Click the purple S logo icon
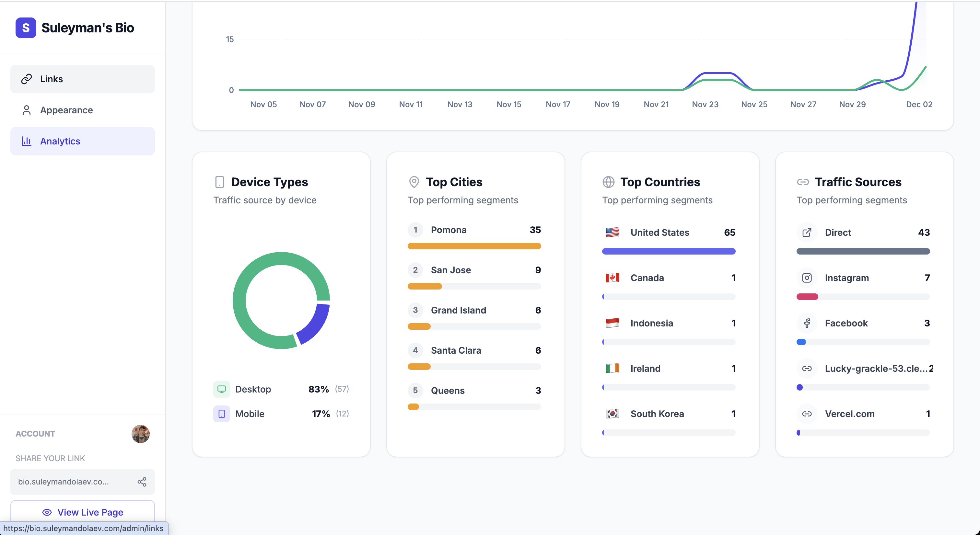This screenshot has width=980, height=535. point(26,28)
